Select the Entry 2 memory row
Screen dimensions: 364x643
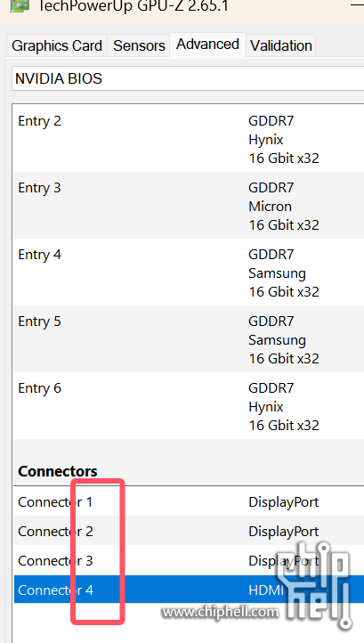pyautogui.click(x=189, y=139)
